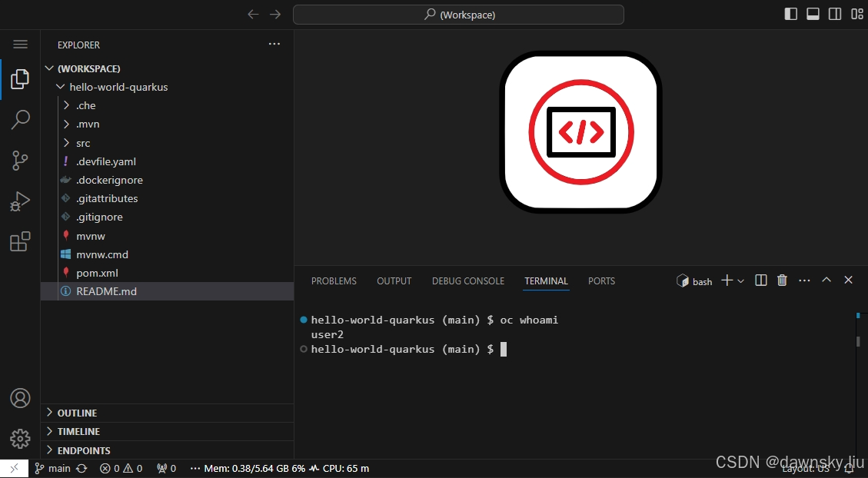Create a new terminal with plus icon
The image size is (868, 478).
pos(727,280)
